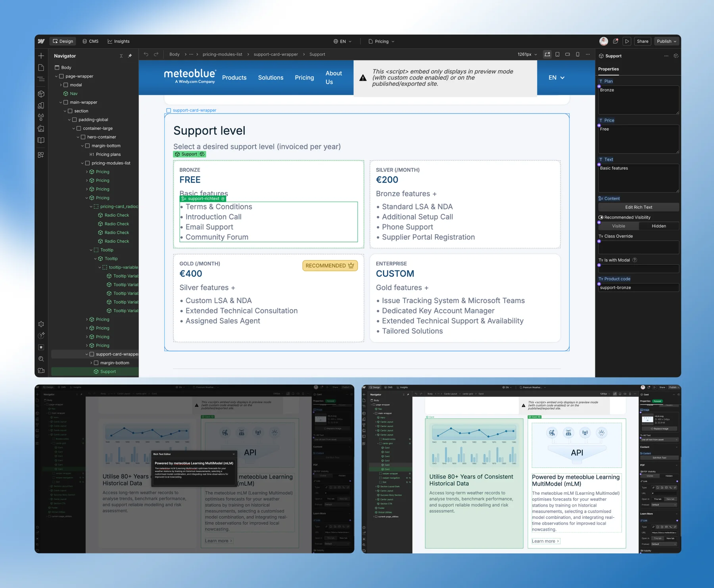
Task: Switch to Design mode tab
Action: [63, 41]
